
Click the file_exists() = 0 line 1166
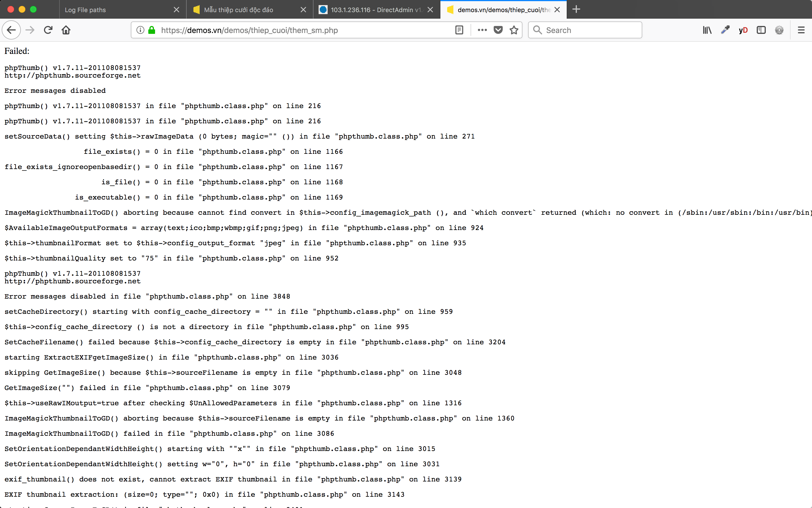(213, 152)
